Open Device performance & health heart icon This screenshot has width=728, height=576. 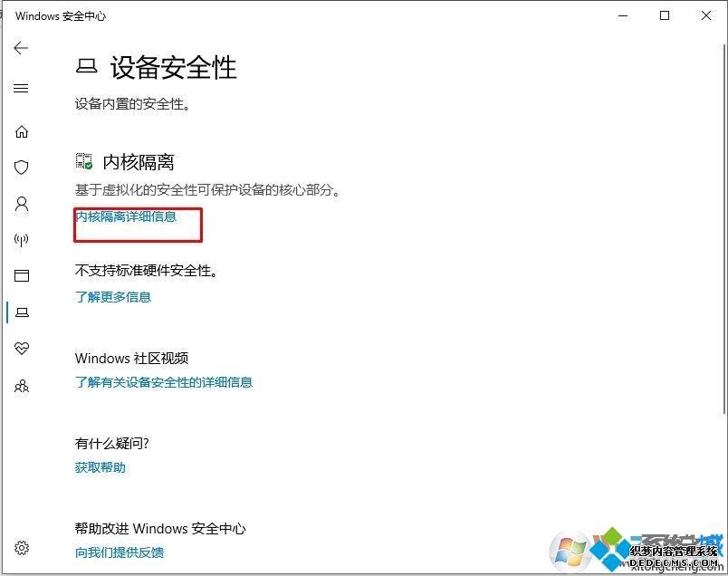click(x=22, y=348)
